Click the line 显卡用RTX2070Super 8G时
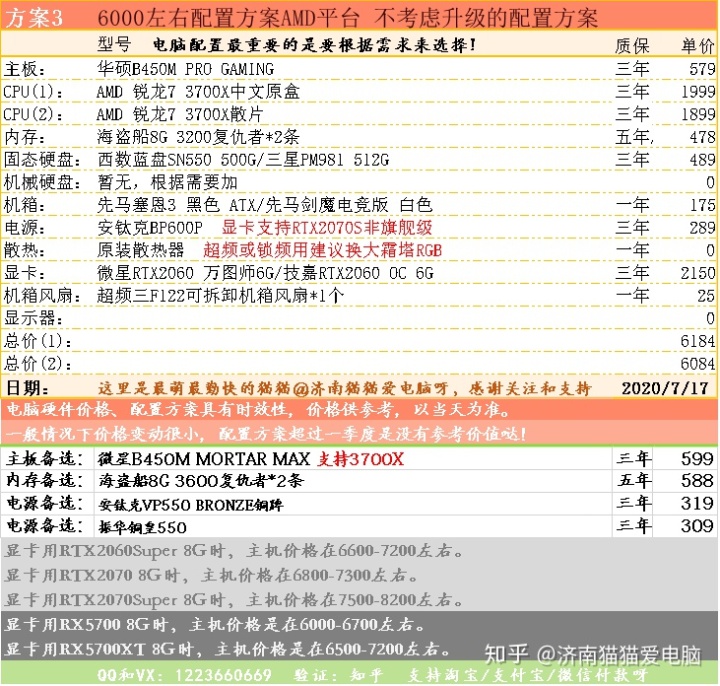Viewport: 720px width, 686px height. click(x=234, y=600)
